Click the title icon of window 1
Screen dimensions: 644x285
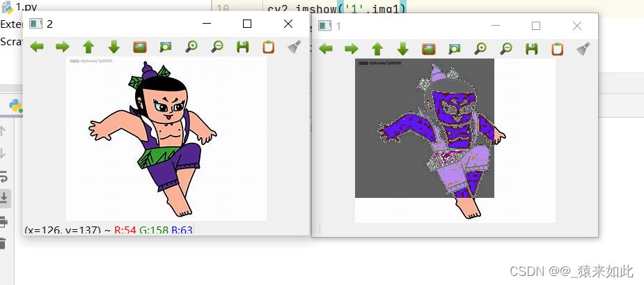(x=325, y=26)
